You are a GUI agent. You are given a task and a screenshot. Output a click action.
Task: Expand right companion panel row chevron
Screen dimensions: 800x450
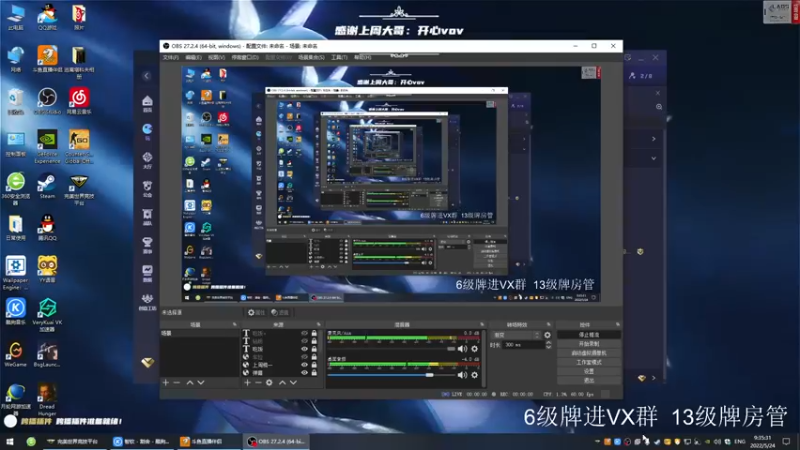point(654,139)
